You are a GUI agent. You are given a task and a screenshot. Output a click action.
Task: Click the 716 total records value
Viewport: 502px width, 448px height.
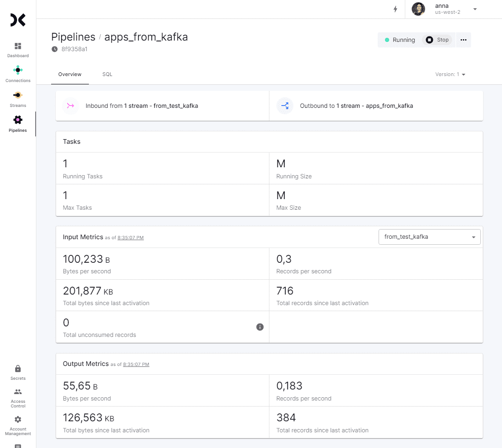pos(285,291)
